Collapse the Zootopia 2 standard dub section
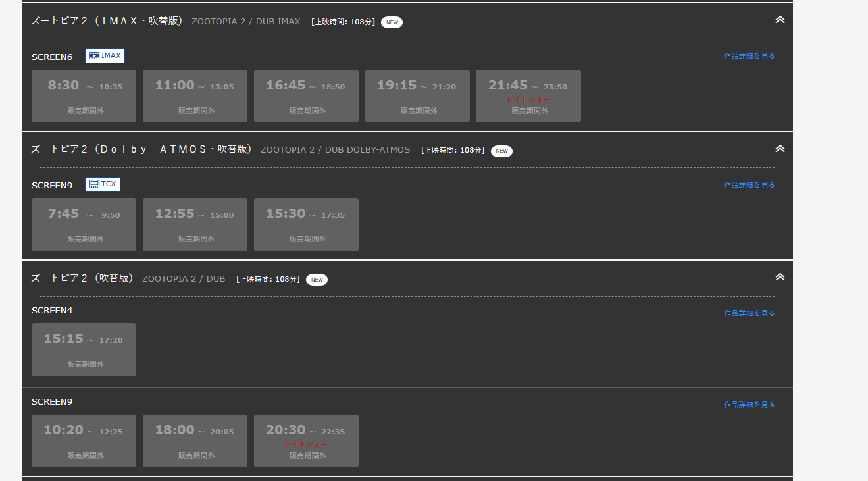868x481 pixels. click(780, 277)
